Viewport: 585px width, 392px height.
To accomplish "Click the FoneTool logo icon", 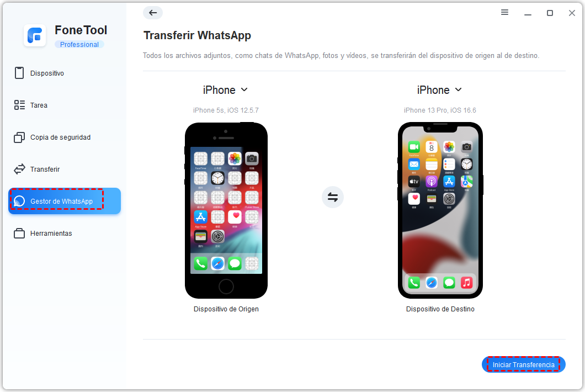I will click(x=35, y=35).
